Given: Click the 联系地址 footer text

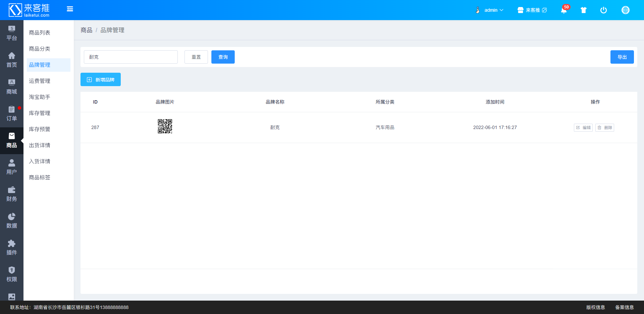Looking at the screenshot, I should click(x=69, y=307).
